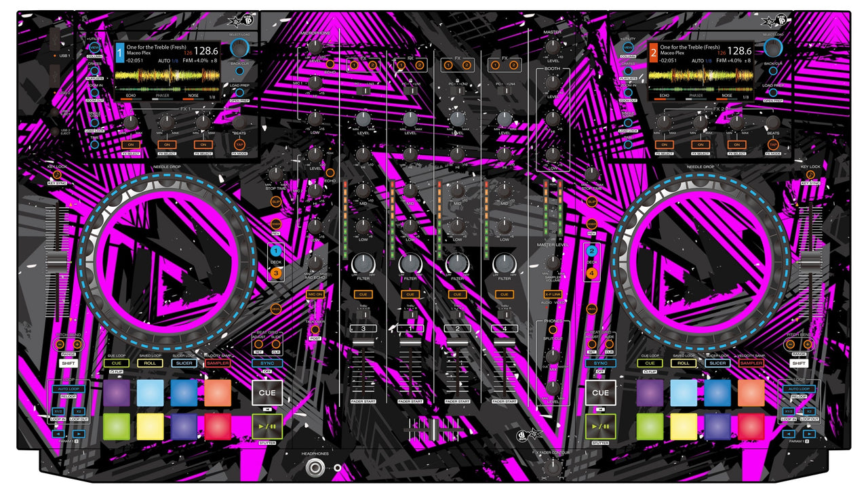Image resolution: width=868 pixels, height=497 pixels.
Task: Toggle the left deck Key Lock button
Action: [59, 175]
